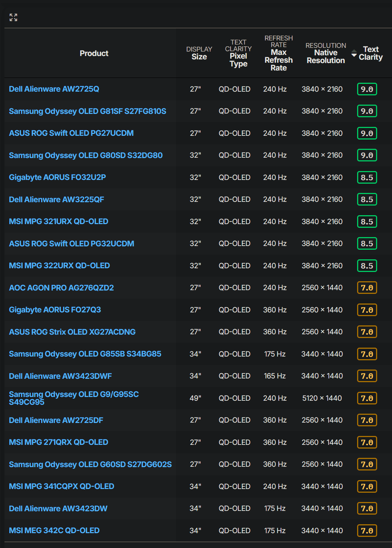Click 5120 × 1440 resolution cell

(x=322, y=398)
